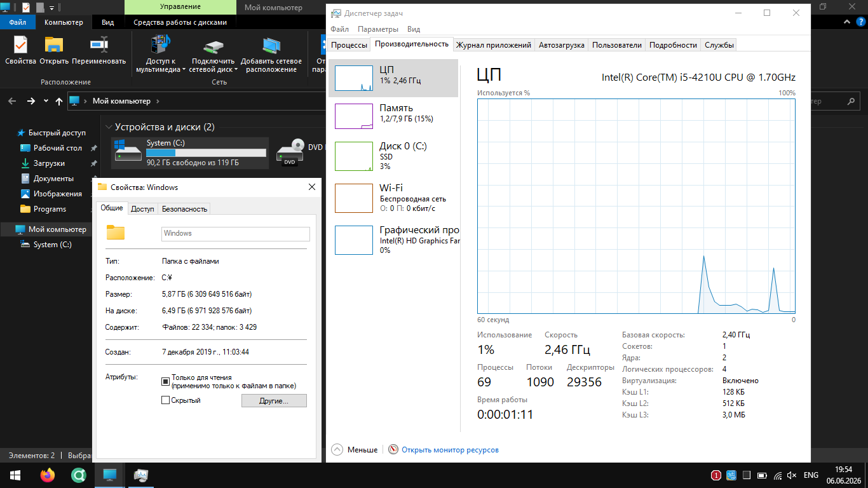Select the Wi-Fi performance panel
Screen dimensions: 868x488
(393, 198)
